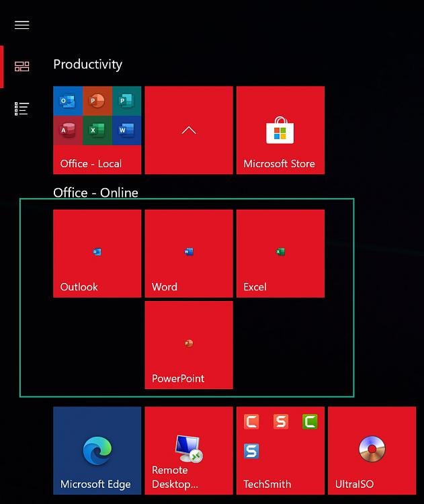Open the orange Camtasia icon in TechSmith

pos(251,421)
